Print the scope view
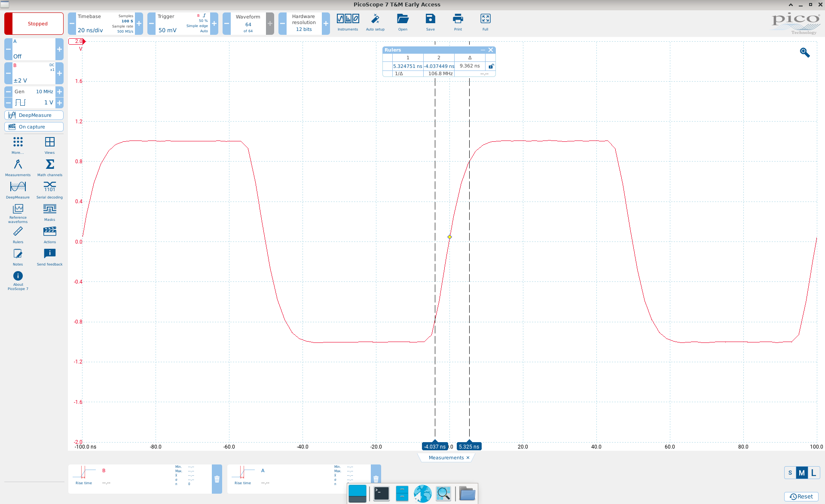Image resolution: width=825 pixels, height=504 pixels. 458,23
